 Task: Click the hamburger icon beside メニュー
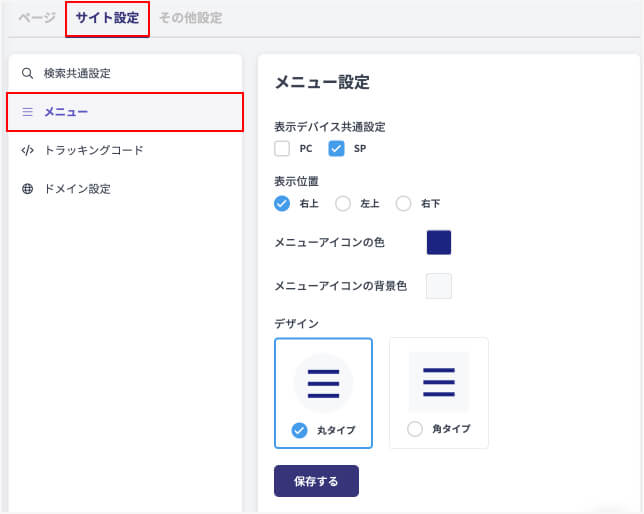coord(28,112)
